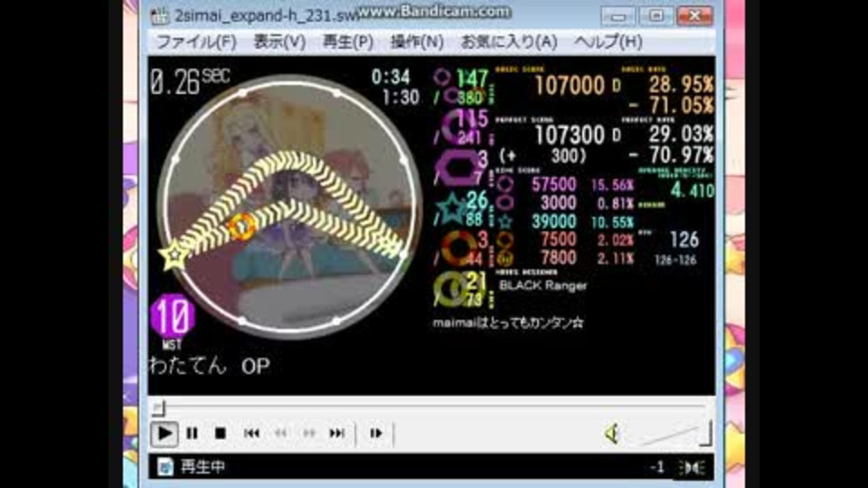Viewport: 868px width, 488px height.
Task: Click the 1:30 total time
Action: (401, 98)
